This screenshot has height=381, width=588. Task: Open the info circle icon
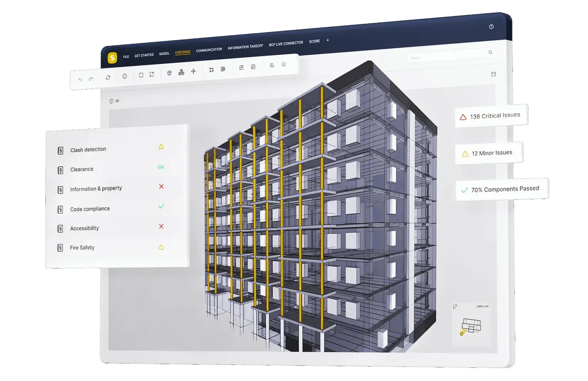125,76
